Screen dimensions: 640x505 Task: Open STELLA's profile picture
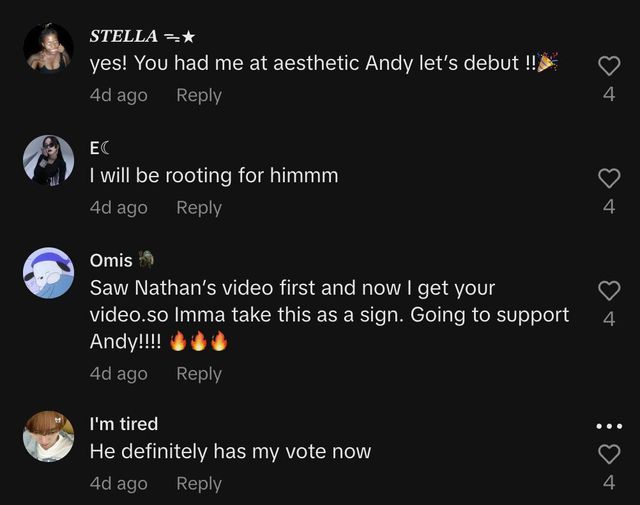pyautogui.click(x=48, y=48)
